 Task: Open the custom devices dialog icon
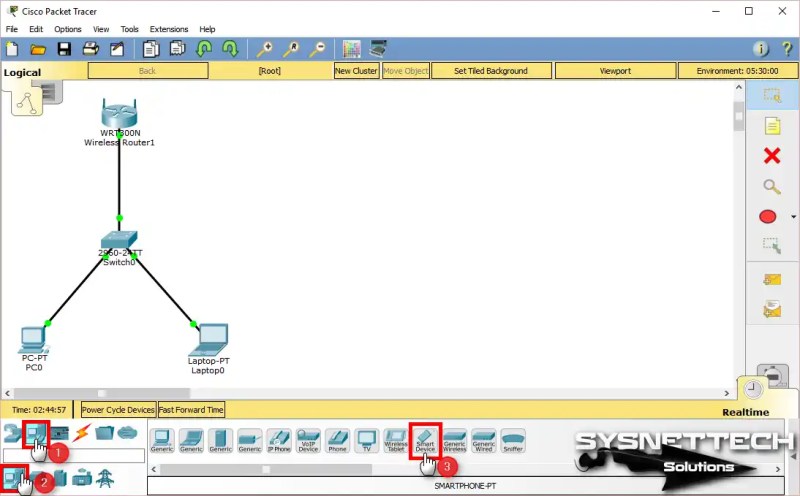(378, 49)
